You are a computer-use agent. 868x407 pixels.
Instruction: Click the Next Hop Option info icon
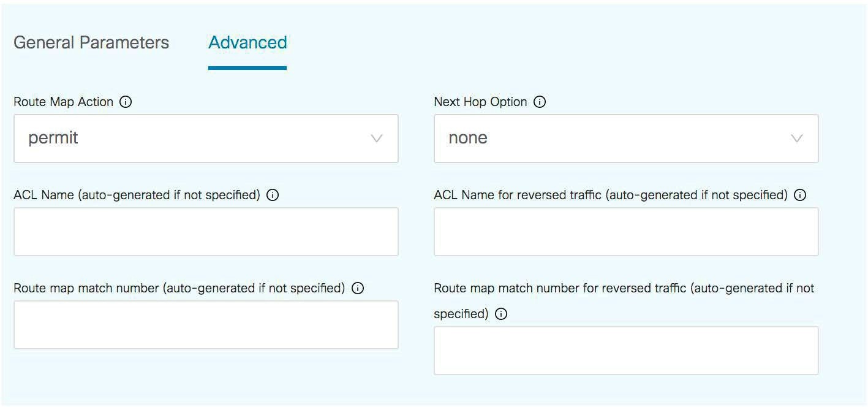(540, 102)
